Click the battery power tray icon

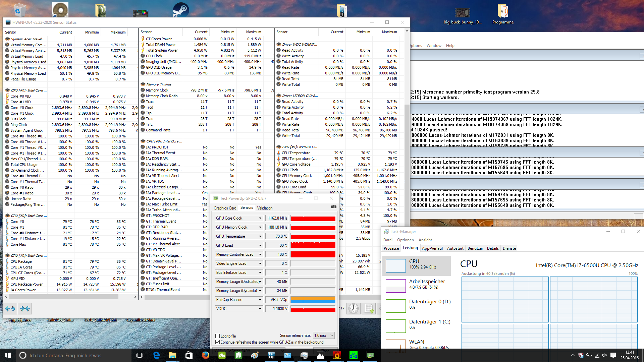tap(589, 355)
